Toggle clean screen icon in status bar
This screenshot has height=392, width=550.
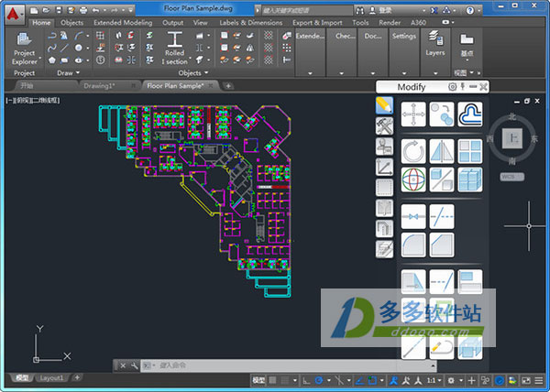(x=526, y=380)
